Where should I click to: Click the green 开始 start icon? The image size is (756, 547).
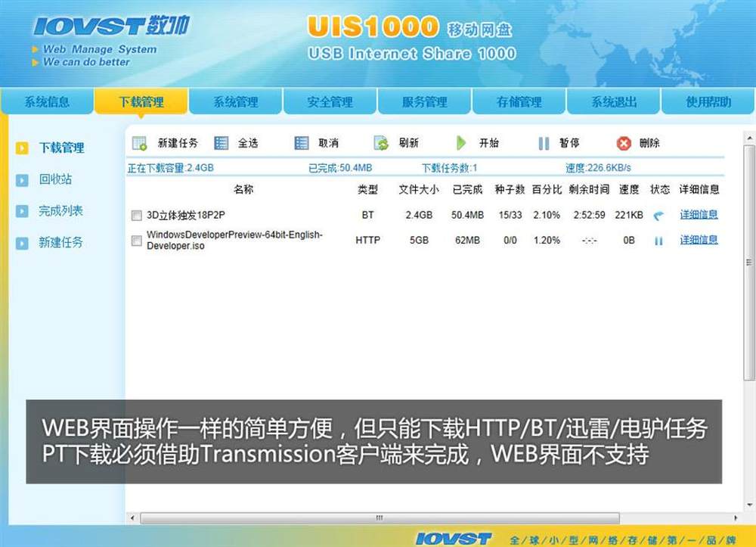[x=461, y=143]
